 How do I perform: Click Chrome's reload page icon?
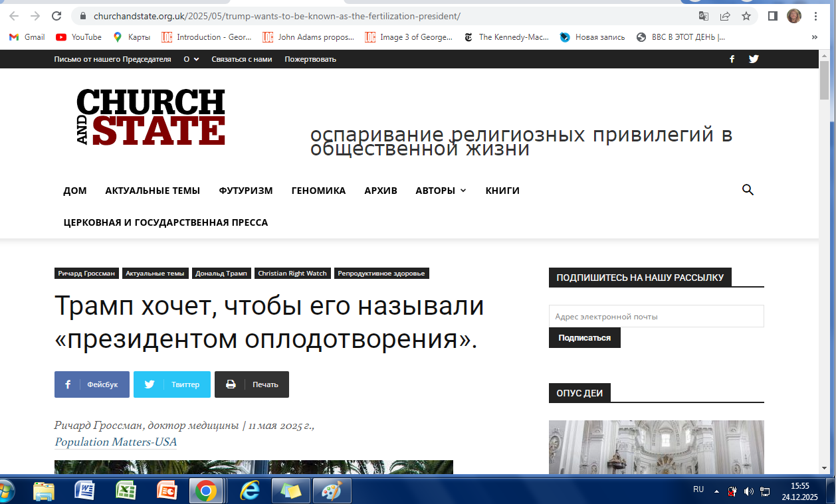click(57, 16)
